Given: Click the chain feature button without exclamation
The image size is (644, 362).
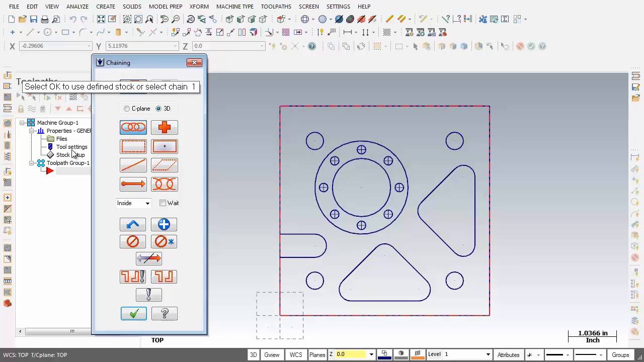Looking at the screenshot, I should (x=164, y=277).
